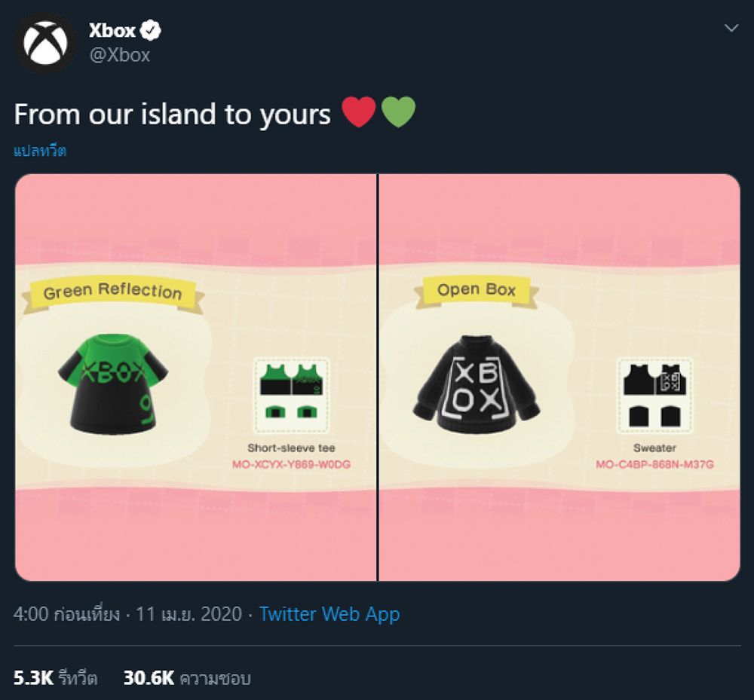Click the red heart emoji in tweet
Viewport: 754px width, 700px height.
359,114
